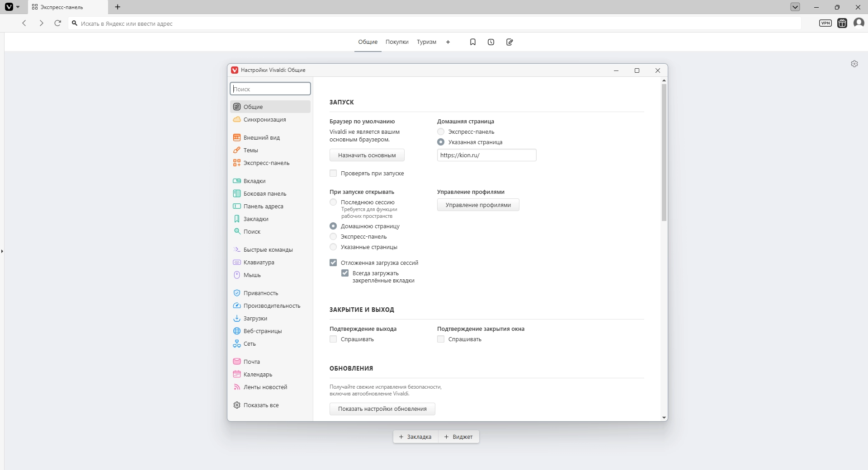Click the Виджет add button
This screenshot has width=868, height=470.
(x=458, y=437)
